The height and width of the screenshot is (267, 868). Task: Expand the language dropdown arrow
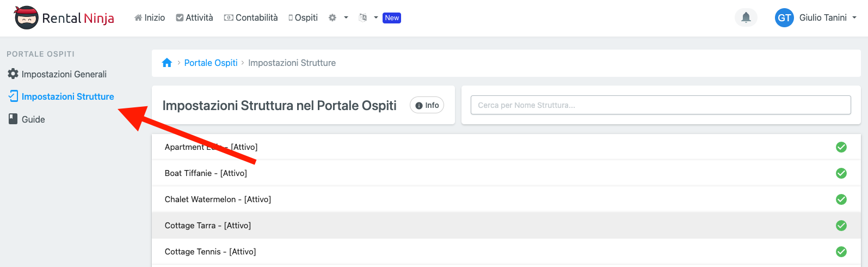pos(376,18)
